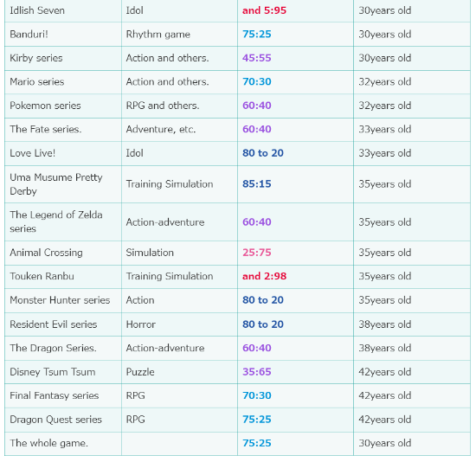Click the 25:75 ratio for Animal Crossing
The height and width of the screenshot is (462, 476).
pos(256,253)
